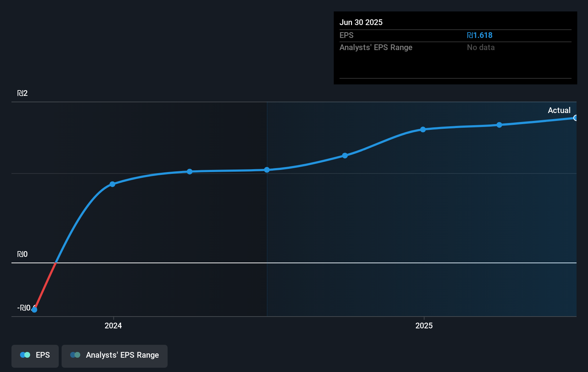Select the second-to-last EPS data point after 2025
588x372 pixels.
[499, 125]
